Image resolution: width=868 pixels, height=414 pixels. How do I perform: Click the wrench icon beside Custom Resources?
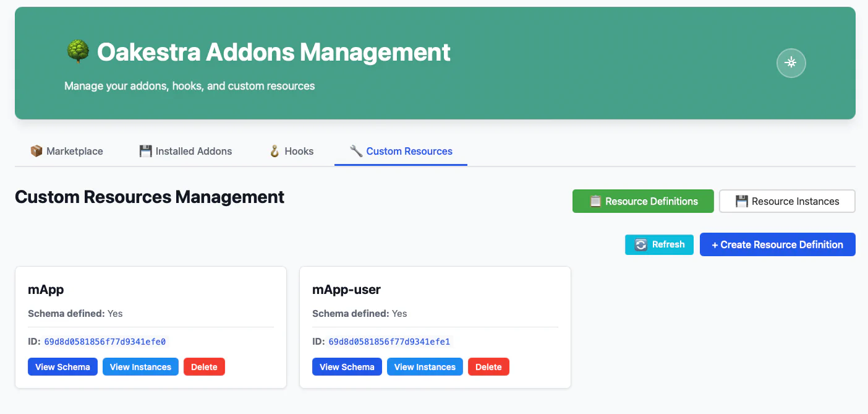click(355, 150)
